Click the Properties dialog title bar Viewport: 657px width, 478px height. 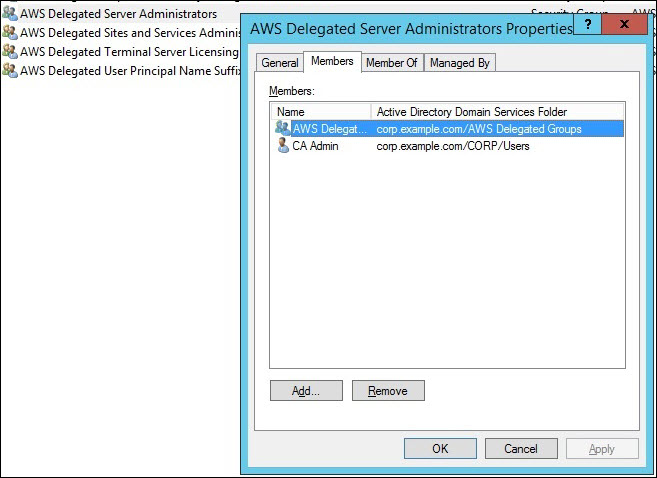[411, 28]
